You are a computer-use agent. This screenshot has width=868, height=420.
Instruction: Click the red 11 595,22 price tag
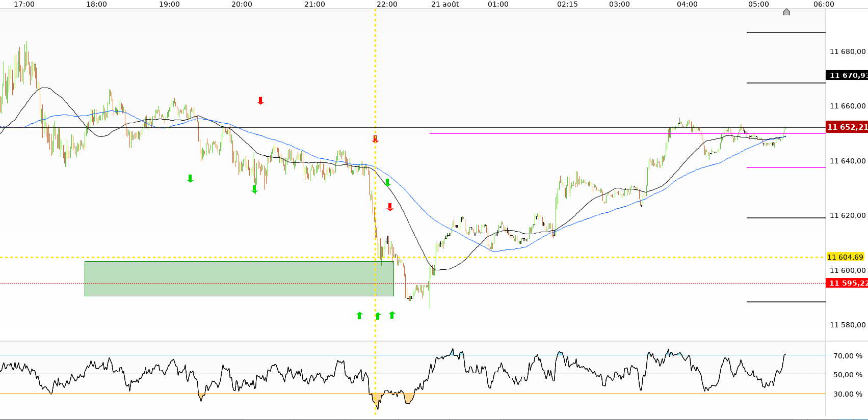[847, 283]
